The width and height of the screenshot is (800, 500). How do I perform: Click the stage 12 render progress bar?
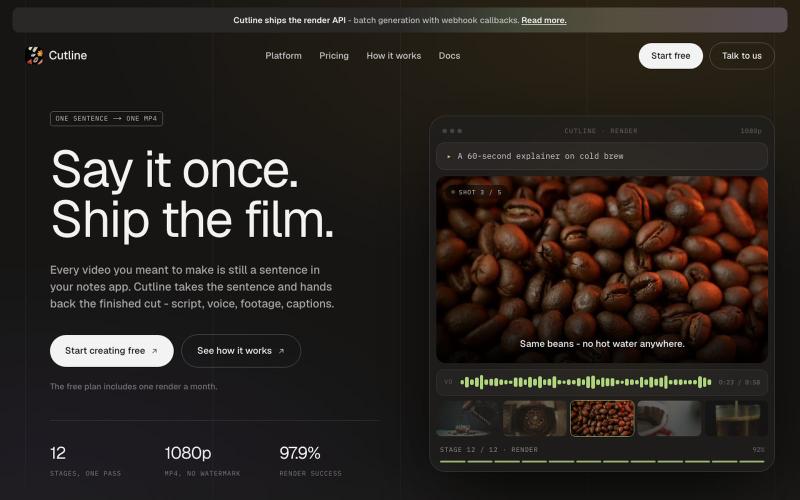pos(602,461)
